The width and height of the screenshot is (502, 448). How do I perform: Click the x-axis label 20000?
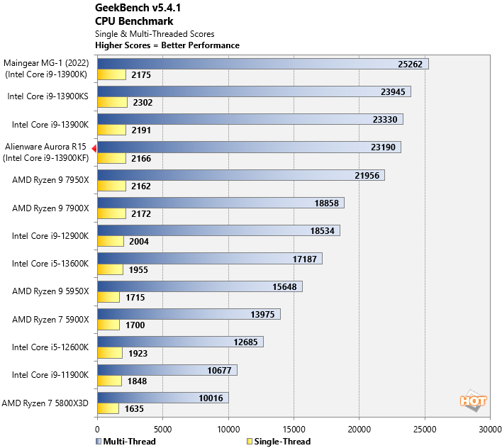[359, 429]
